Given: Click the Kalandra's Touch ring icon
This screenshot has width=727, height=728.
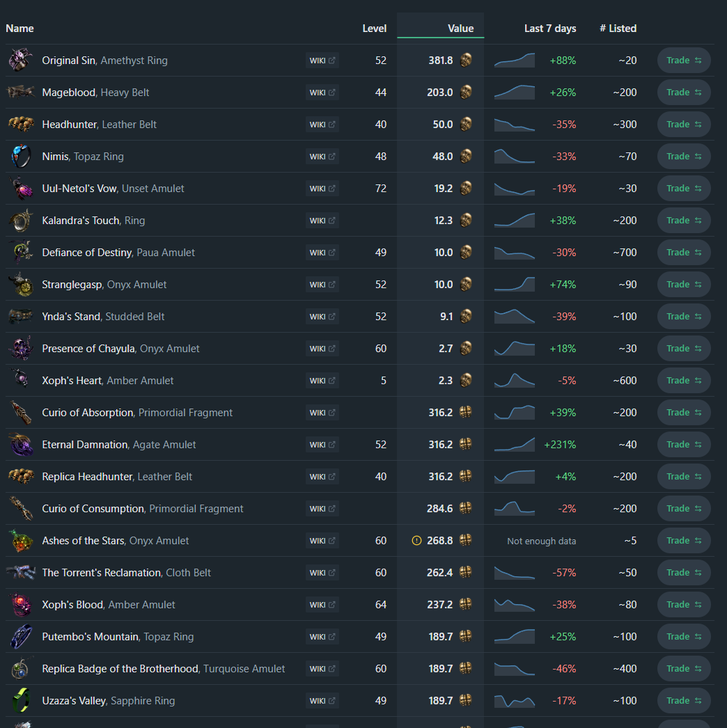Looking at the screenshot, I should click(x=21, y=221).
